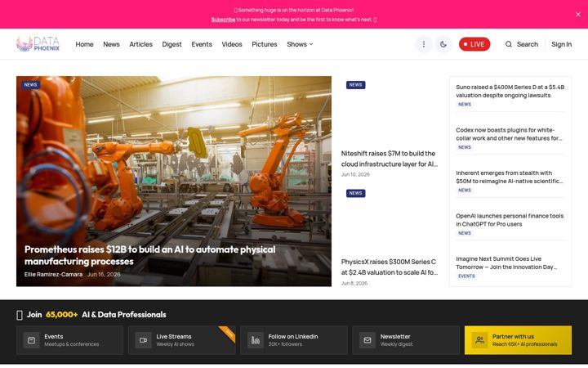588x368 pixels.
Task: Open the three-dot more options menu
Action: point(423,44)
